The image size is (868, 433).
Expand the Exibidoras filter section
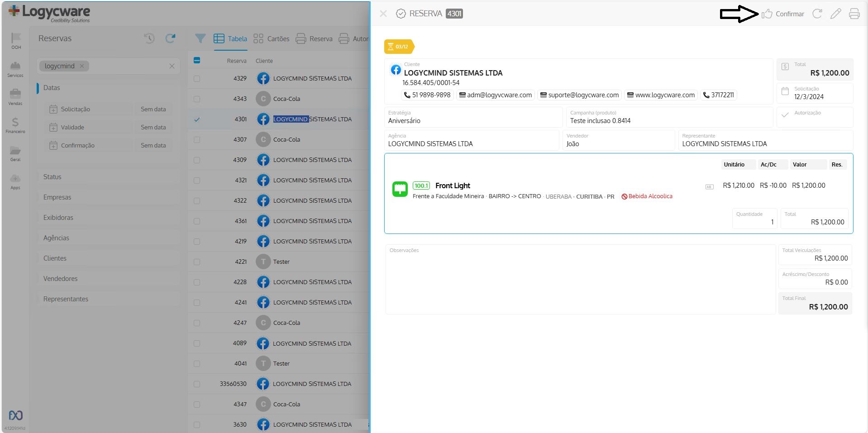(109, 218)
